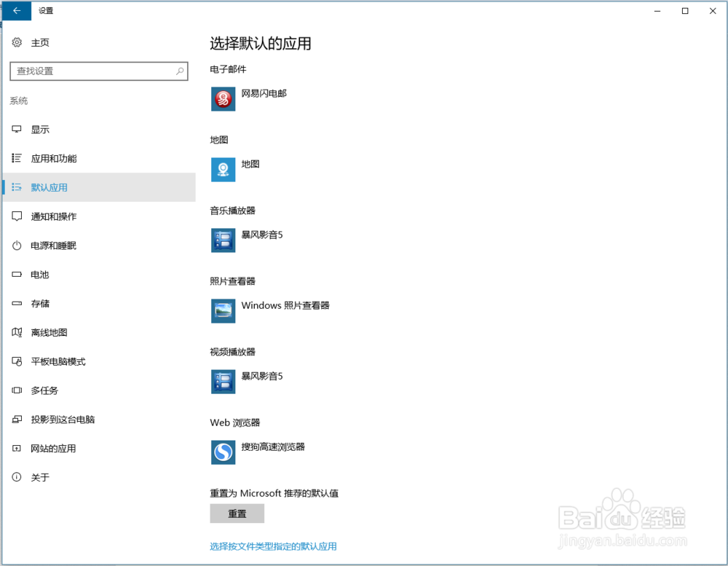Click the 地图 app icon under 地图
Screen dimensions: 728x566
pos(223,170)
